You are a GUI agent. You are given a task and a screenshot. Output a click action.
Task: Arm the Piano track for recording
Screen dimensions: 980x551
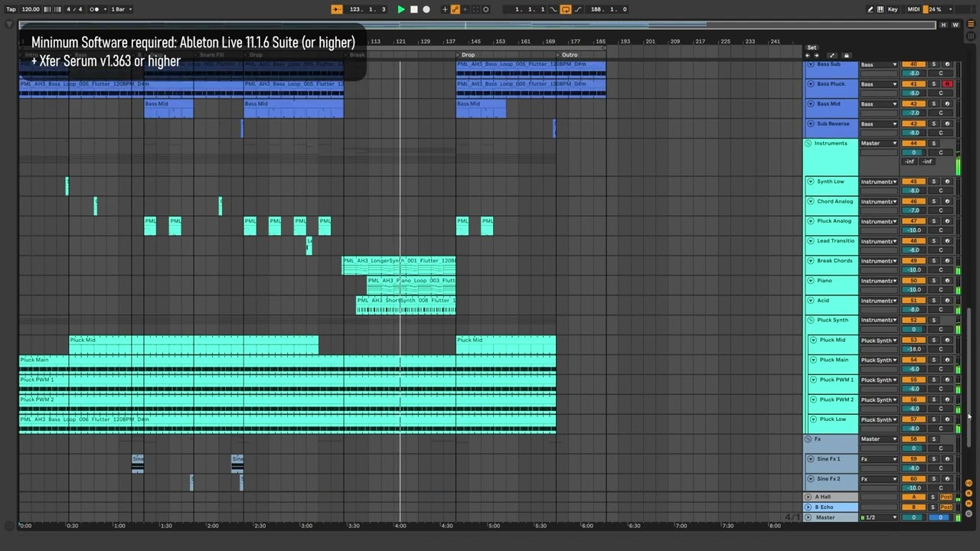pos(947,281)
